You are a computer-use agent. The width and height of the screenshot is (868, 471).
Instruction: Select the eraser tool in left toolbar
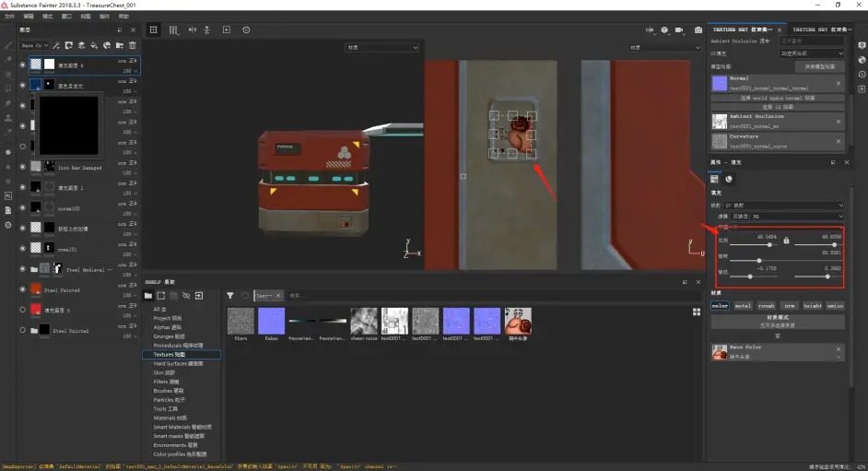coord(7,60)
